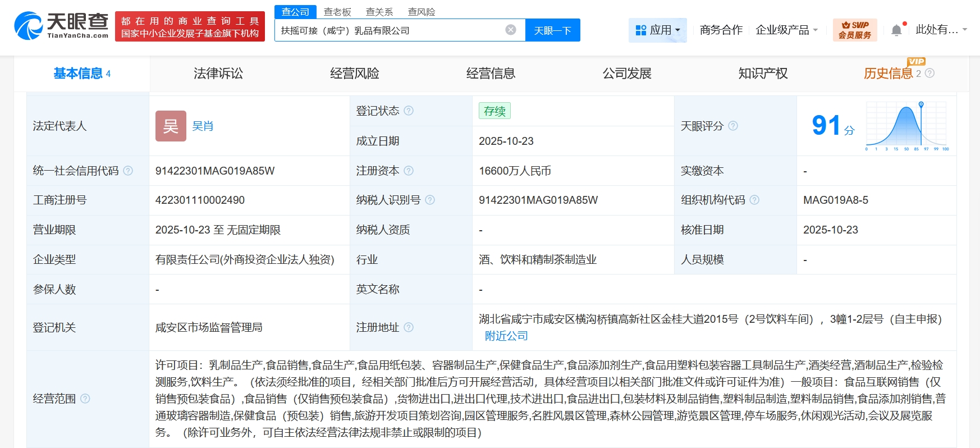Expand the 企业级产品 dropdown menu
The width and height of the screenshot is (980, 448).
[x=786, y=30]
